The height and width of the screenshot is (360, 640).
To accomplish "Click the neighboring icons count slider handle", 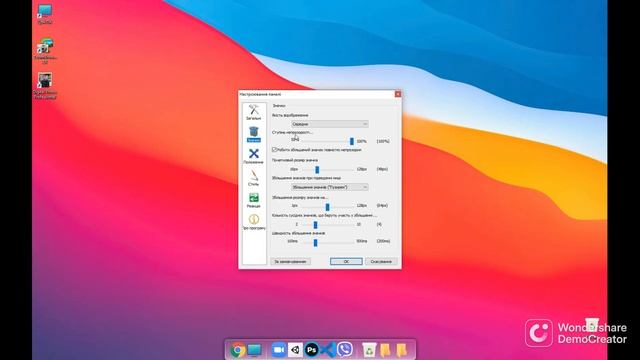I will 315,224.
